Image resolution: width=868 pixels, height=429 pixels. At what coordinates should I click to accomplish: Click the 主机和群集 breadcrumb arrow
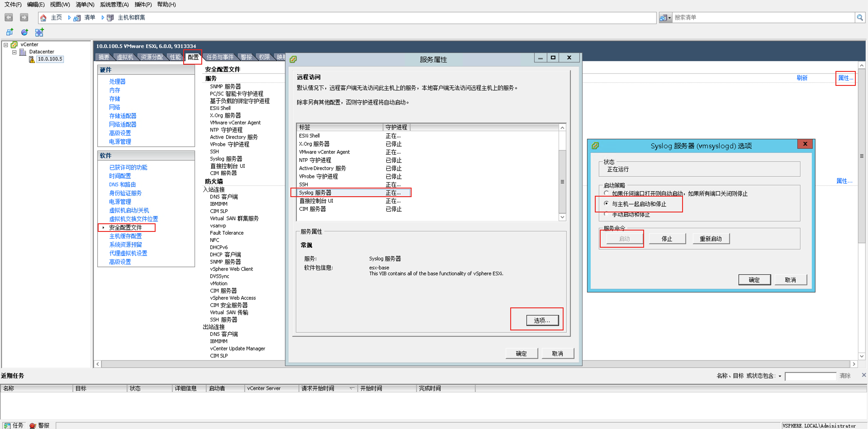(x=103, y=18)
